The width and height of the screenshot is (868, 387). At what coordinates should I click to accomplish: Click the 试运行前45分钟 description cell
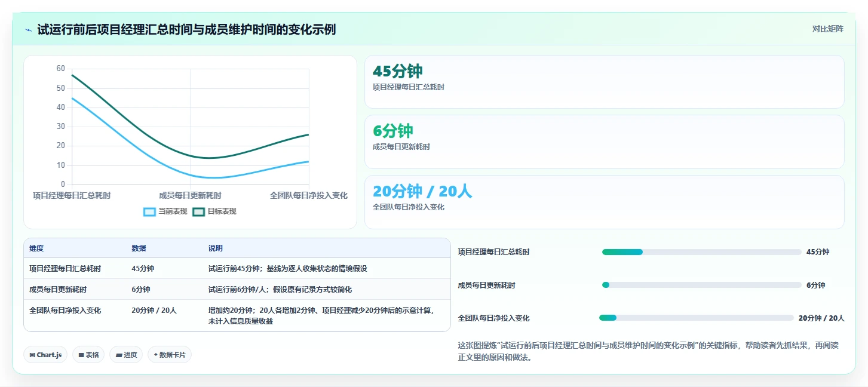tap(287, 269)
